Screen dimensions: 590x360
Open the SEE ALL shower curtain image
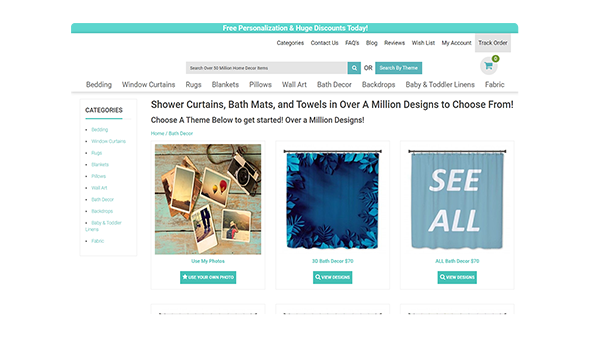(x=457, y=200)
